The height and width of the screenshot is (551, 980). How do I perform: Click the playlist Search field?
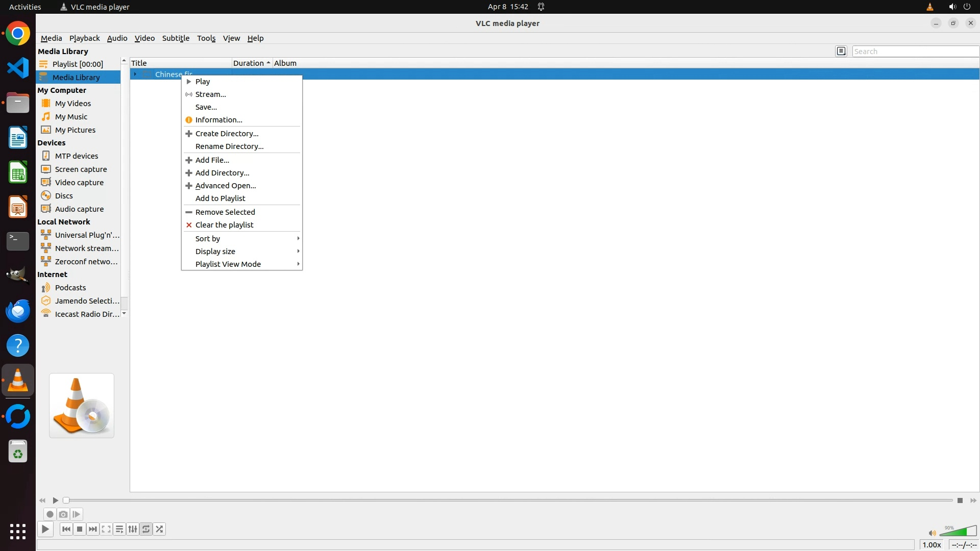[915, 52]
